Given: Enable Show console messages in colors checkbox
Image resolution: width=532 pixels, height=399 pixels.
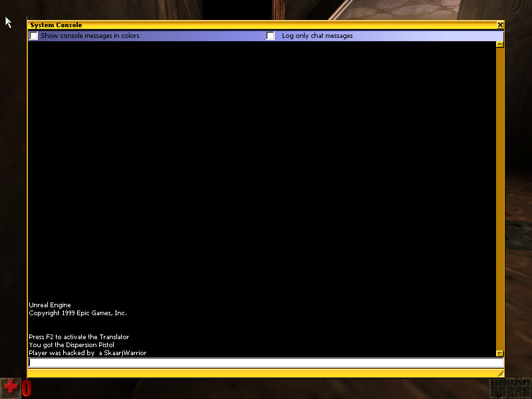Looking at the screenshot, I should pos(33,36).
